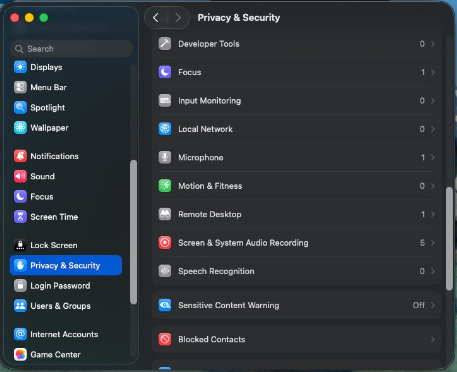Open Internet Accounts settings
This screenshot has width=457, height=372.
click(66, 334)
